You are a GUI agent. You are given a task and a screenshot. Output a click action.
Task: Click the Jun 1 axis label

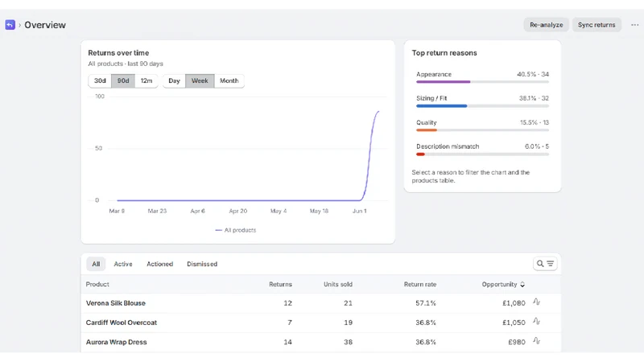[x=359, y=211]
